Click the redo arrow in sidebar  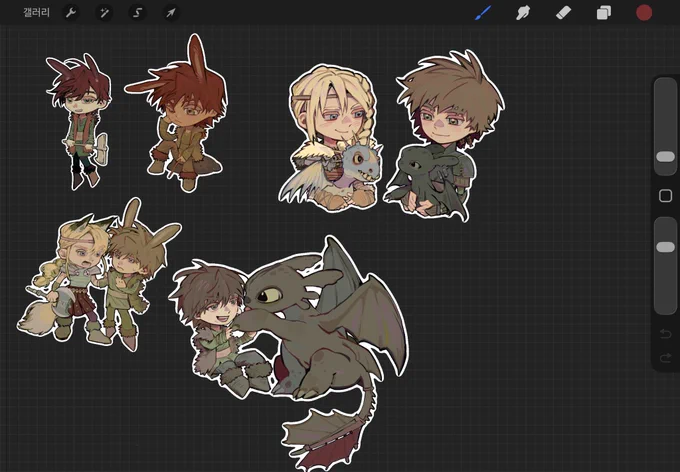665,358
